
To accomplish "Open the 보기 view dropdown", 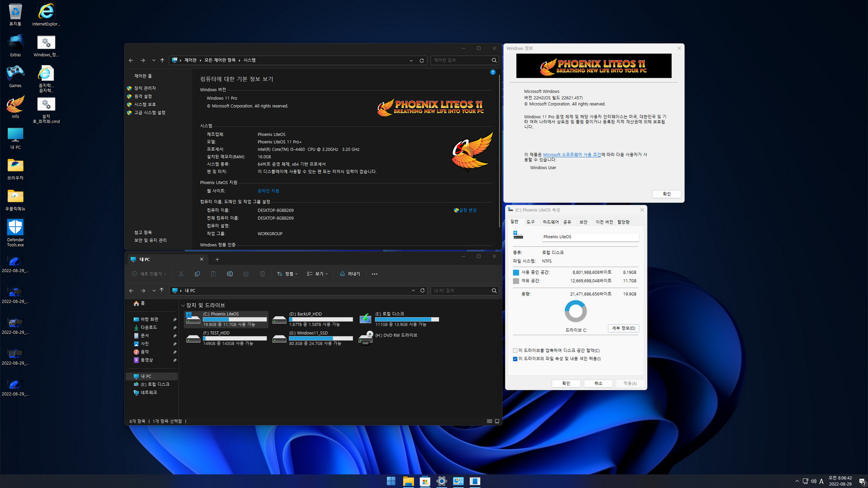I will coord(317,274).
